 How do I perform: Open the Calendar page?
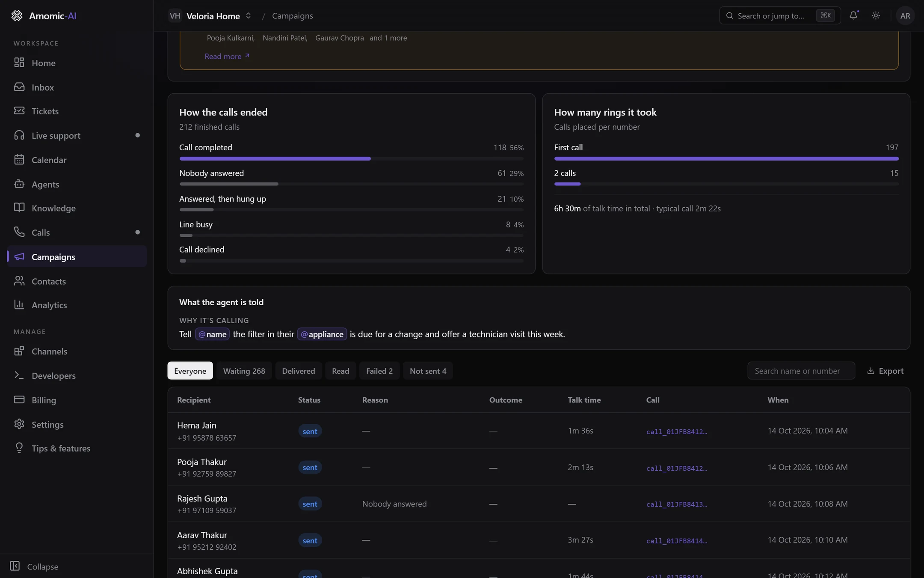tap(77, 160)
